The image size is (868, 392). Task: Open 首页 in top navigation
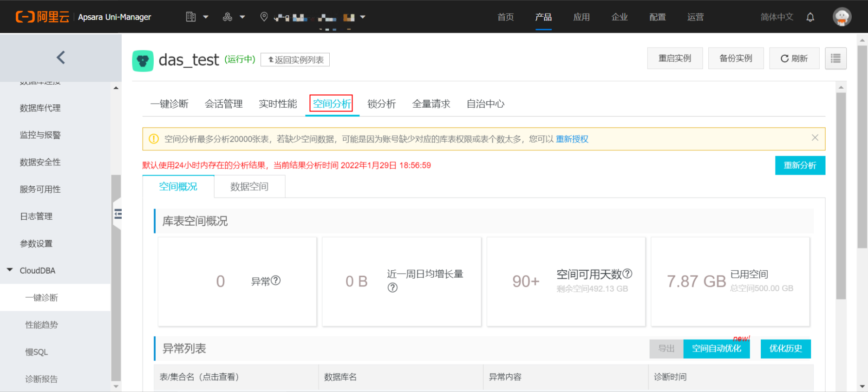(506, 17)
